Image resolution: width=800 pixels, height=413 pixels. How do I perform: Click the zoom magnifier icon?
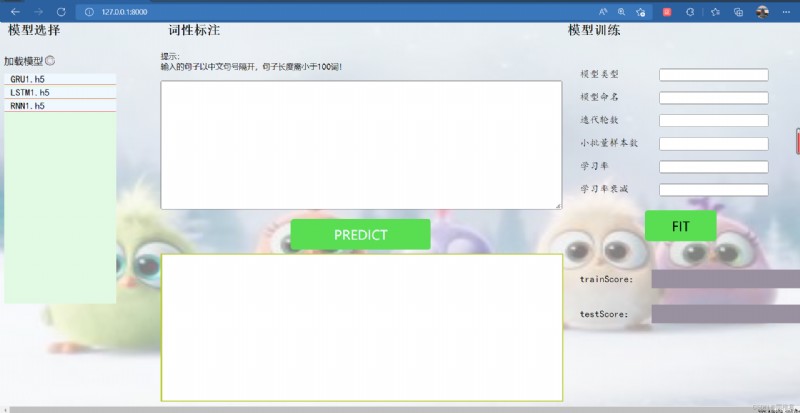[x=621, y=12]
